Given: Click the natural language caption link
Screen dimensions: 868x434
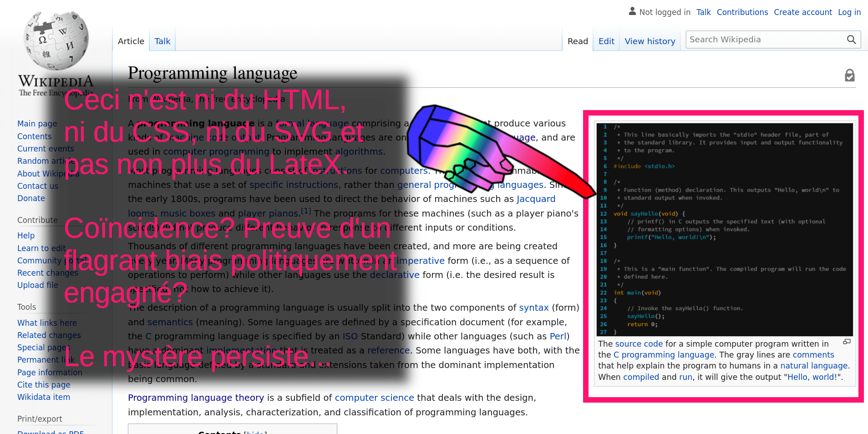Looking at the screenshot, I should (814, 366).
